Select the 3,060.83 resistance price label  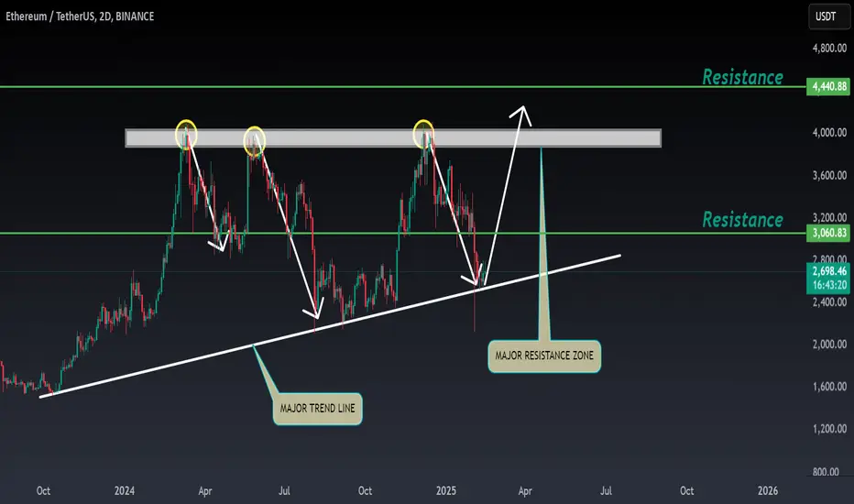828,233
